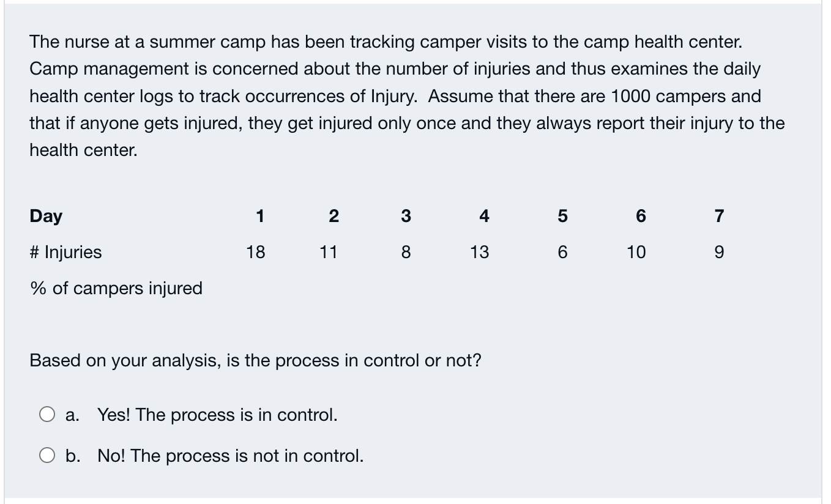The height and width of the screenshot is (504, 831).
Task: Click the '% of campers injured' row label
Action: pyautogui.click(x=116, y=288)
